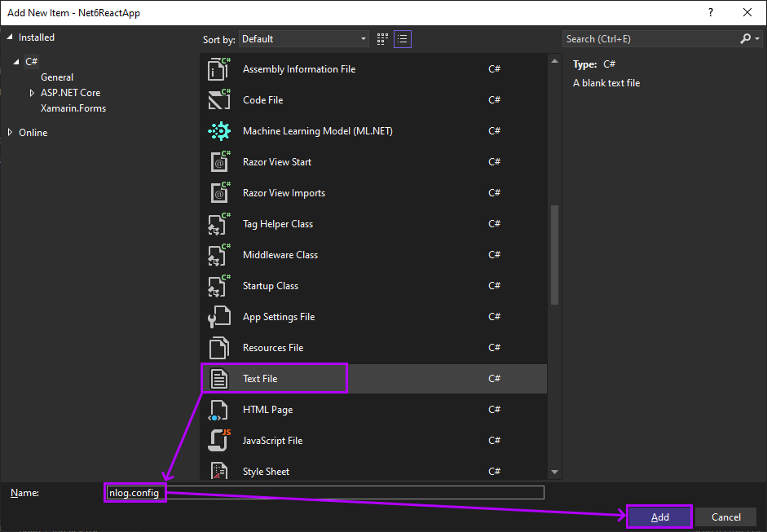Open the Sort by Default dropdown
Image resolution: width=767 pixels, height=532 pixels.
pyautogui.click(x=304, y=39)
